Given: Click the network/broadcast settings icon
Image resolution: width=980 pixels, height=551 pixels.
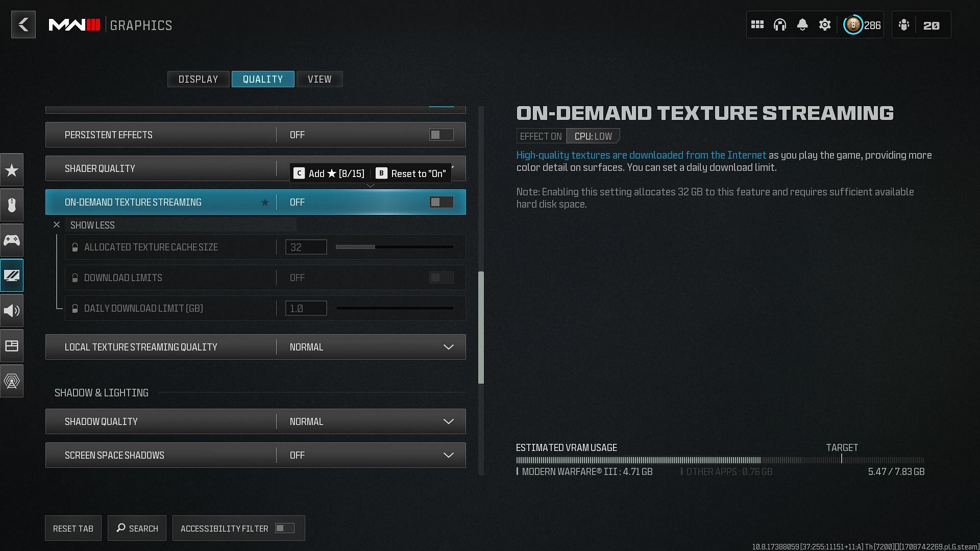Looking at the screenshot, I should [x=11, y=381].
